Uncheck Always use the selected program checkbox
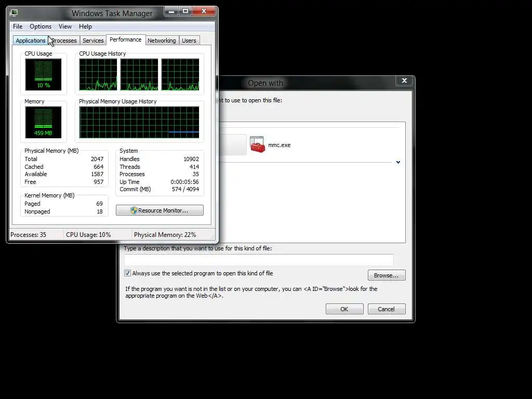 (x=128, y=273)
